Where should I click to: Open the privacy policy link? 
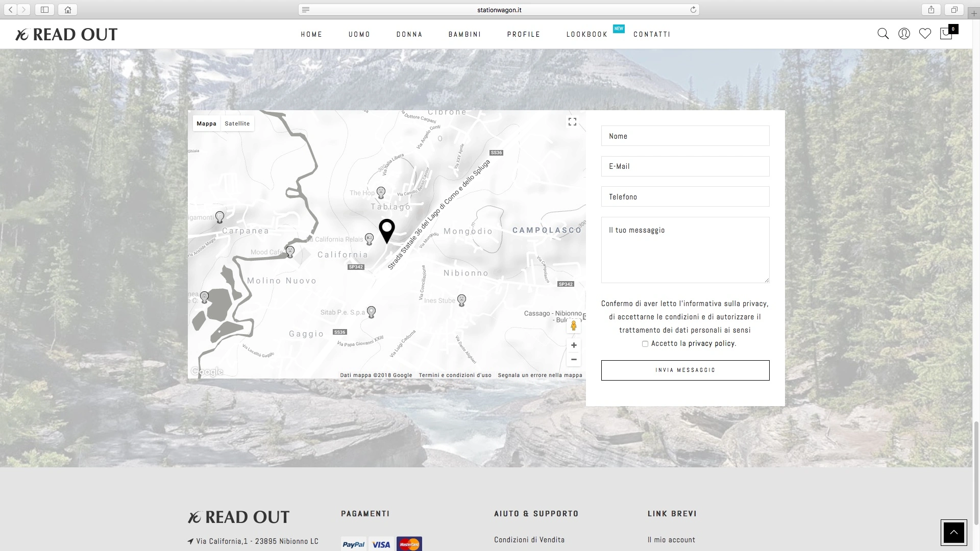[712, 344]
